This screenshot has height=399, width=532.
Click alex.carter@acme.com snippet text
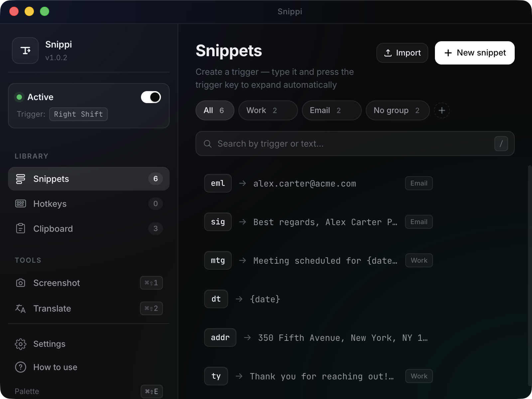point(305,184)
